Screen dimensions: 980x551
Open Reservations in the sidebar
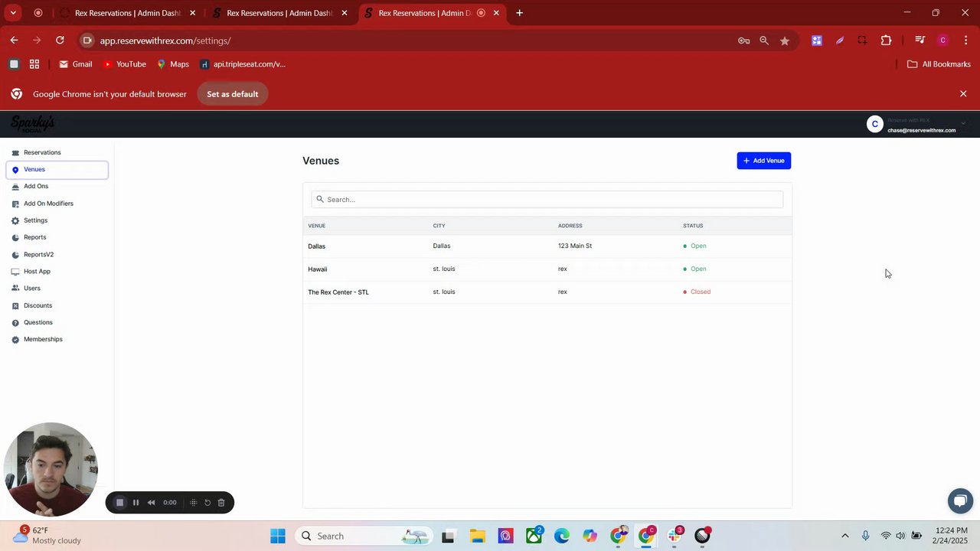point(42,152)
